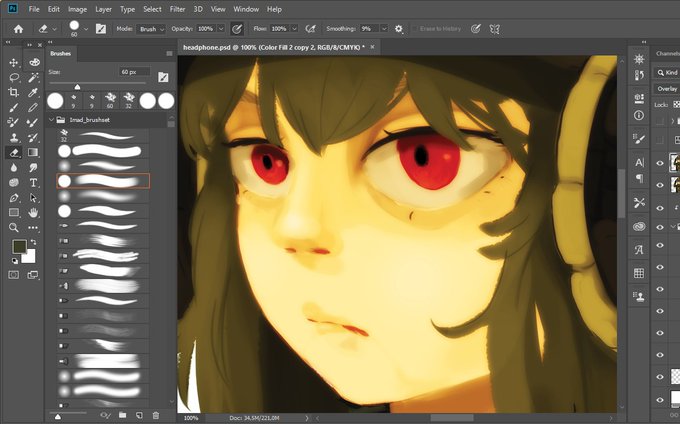This screenshot has width=680, height=424.
Task: Open the Opacity slider dropdown arrow
Action: pyautogui.click(x=221, y=29)
